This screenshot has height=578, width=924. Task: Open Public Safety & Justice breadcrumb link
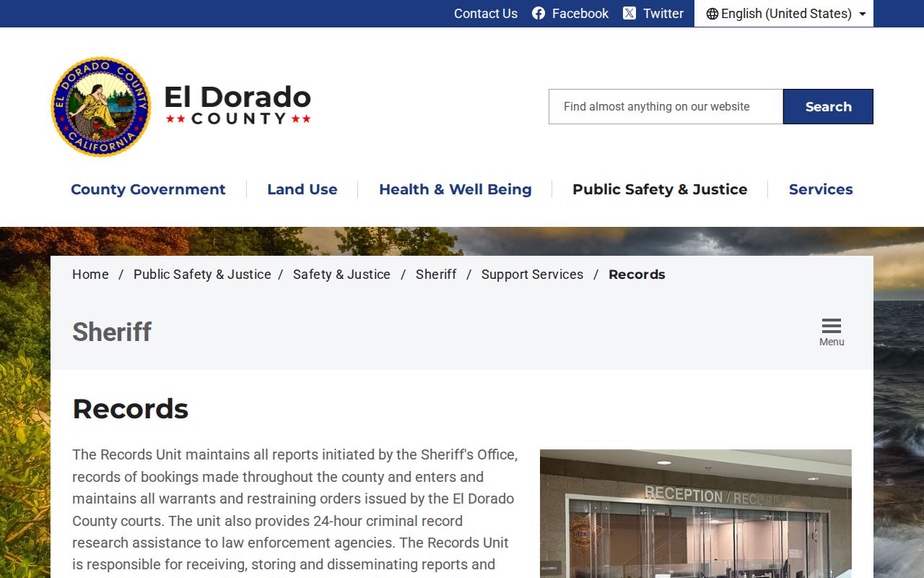point(202,275)
